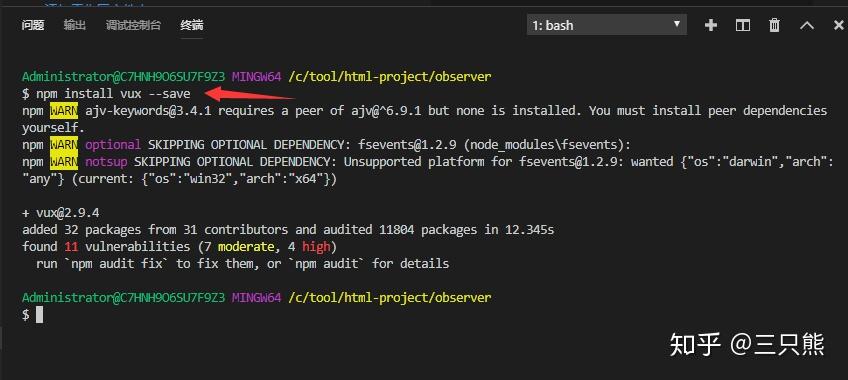Close the terminal panel with X
This screenshot has width=848, height=380.
point(839,25)
